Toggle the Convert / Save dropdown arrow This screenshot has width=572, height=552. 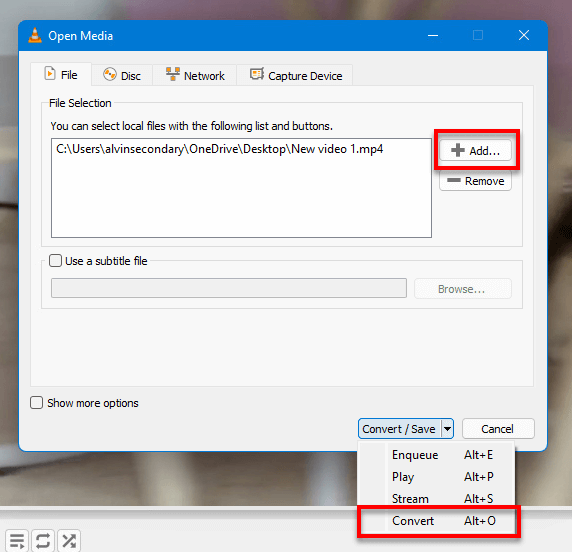pyautogui.click(x=447, y=429)
